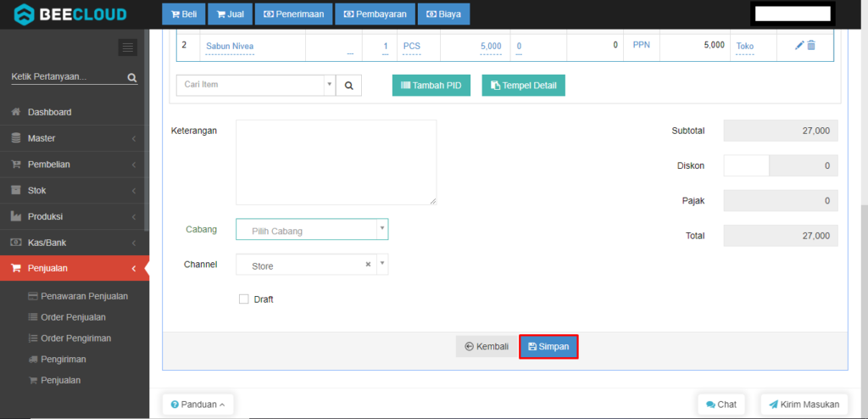Edit the 5,000 price link

491,46
